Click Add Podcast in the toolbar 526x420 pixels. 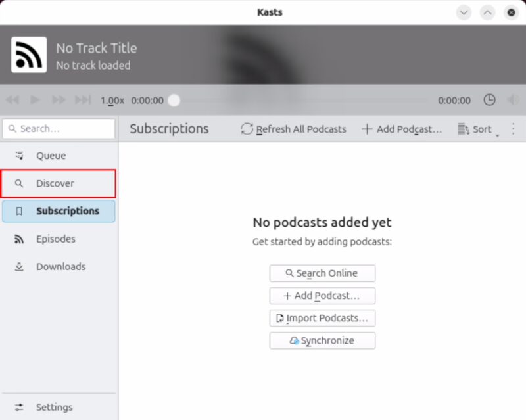click(401, 129)
